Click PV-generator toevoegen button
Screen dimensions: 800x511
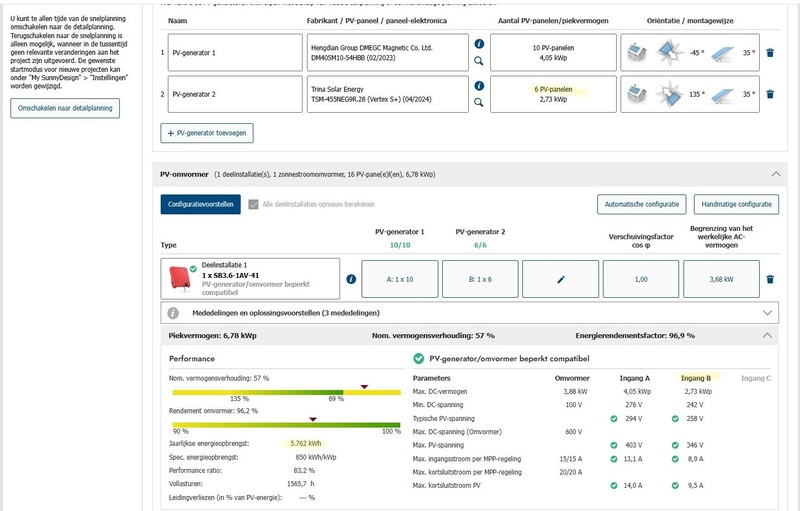pos(207,133)
